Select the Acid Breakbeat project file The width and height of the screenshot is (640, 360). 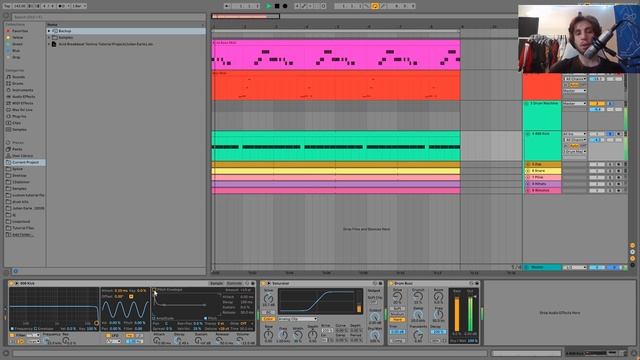click(105, 44)
